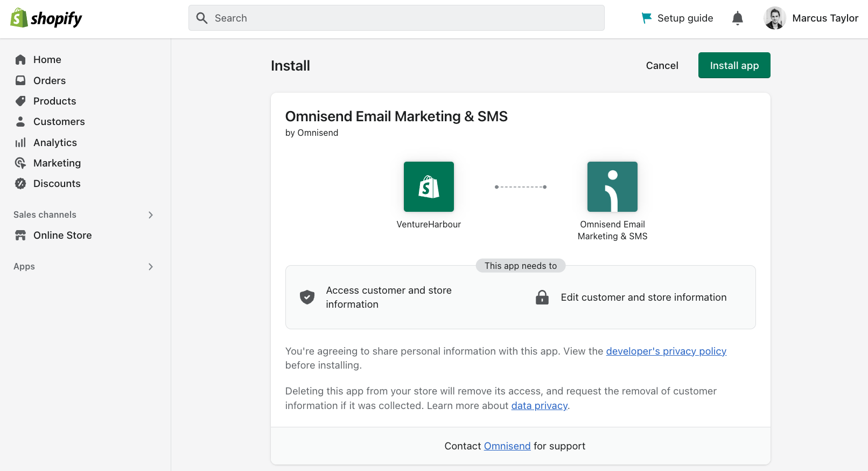
Task: Click the Orders inbox icon
Action: tap(20, 80)
